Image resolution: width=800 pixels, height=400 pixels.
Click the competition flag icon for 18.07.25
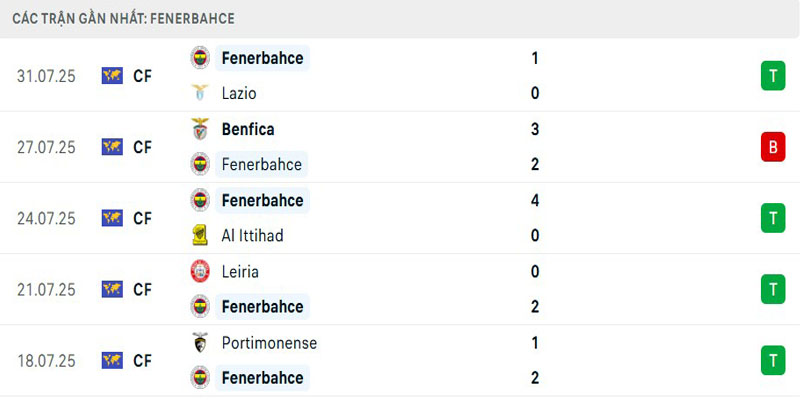(x=112, y=360)
